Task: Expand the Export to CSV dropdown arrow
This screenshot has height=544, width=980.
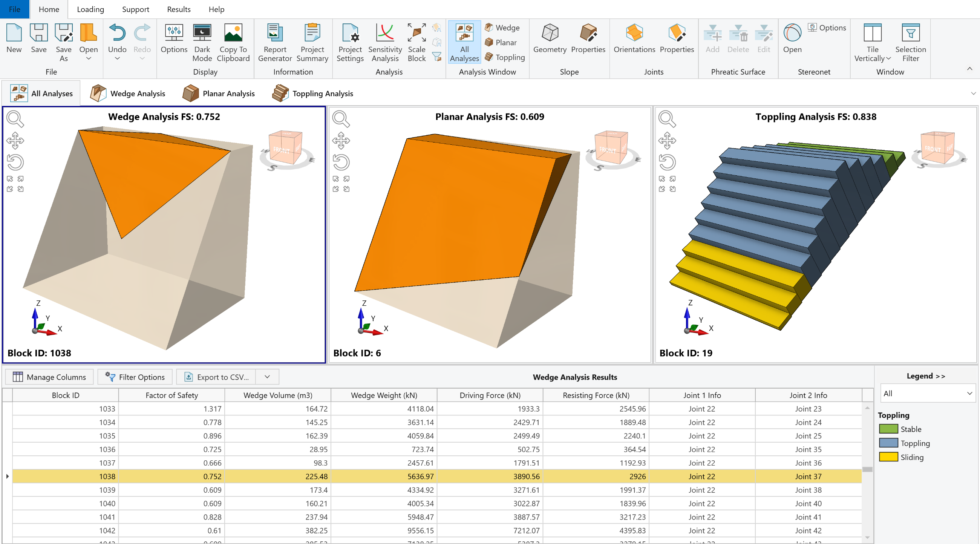Action: coord(267,377)
